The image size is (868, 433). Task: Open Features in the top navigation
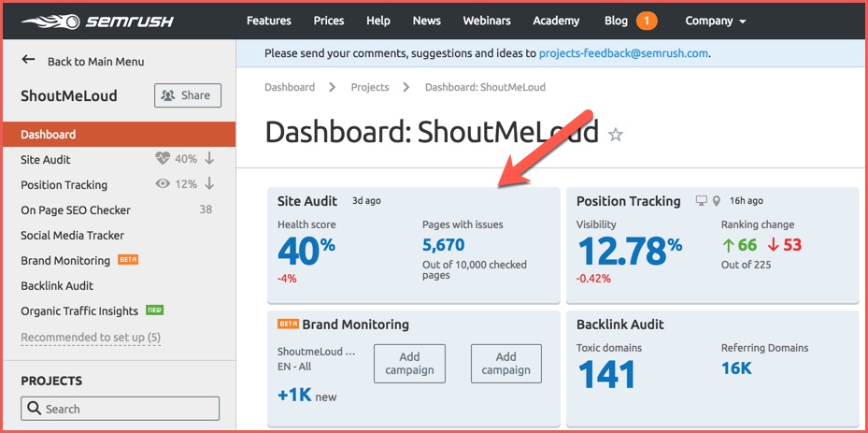click(268, 21)
